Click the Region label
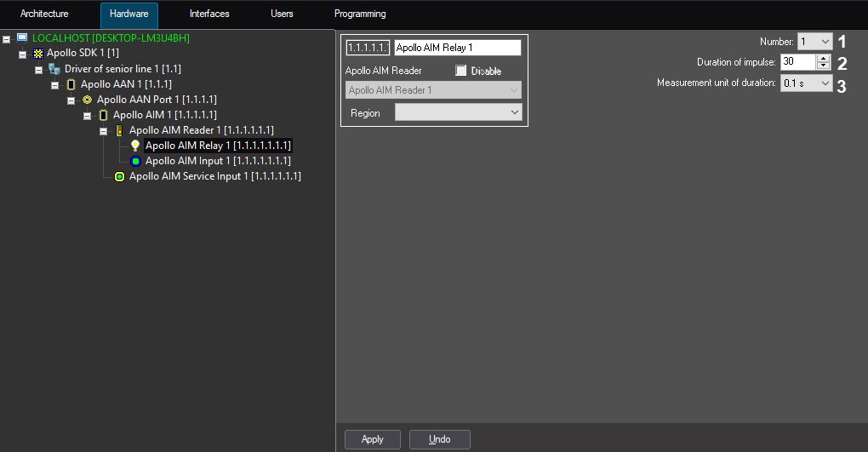Viewport: 868px width, 452px height. pyautogui.click(x=365, y=113)
